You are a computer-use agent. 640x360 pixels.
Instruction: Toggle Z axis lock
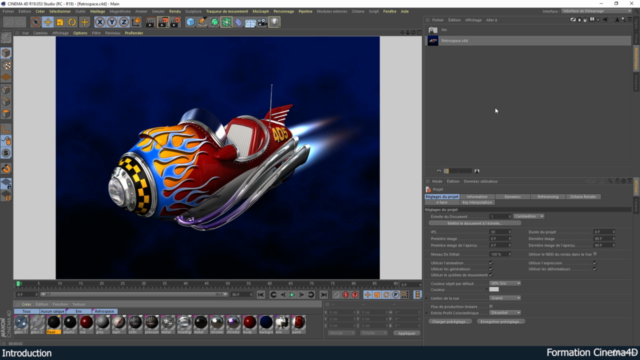click(x=124, y=22)
